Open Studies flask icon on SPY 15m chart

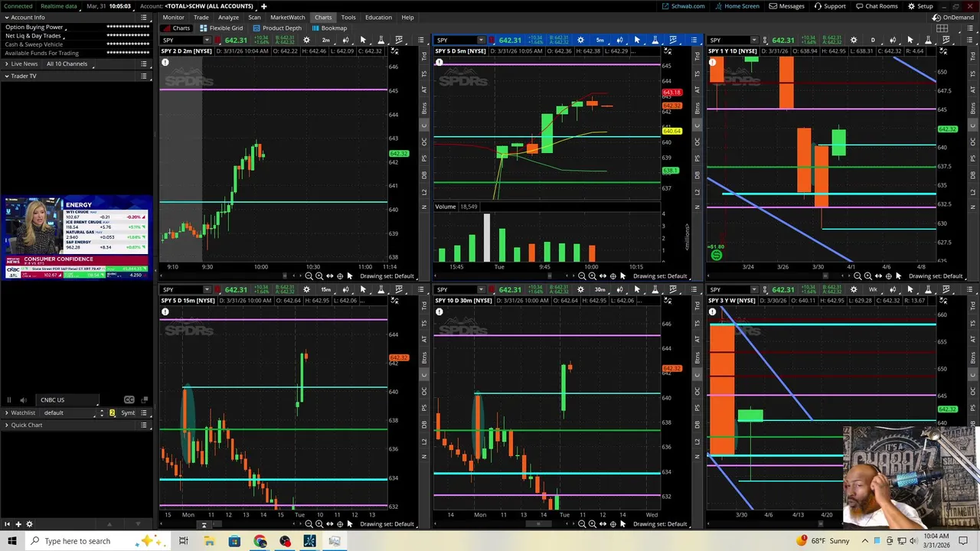pyautogui.click(x=381, y=289)
